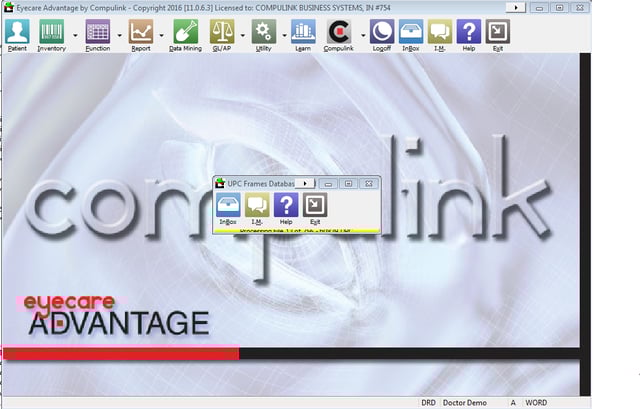
Task: Open the main toolbar I.M. chat icon
Action: 440,32
